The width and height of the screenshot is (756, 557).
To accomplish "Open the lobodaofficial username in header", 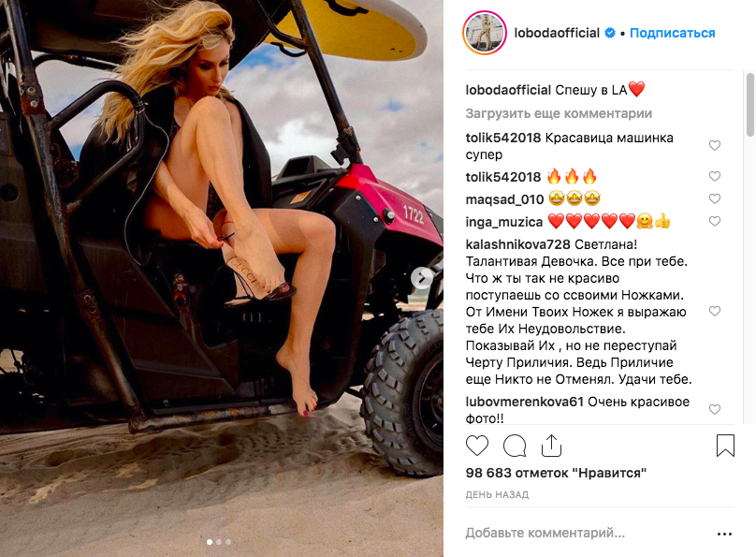I will tap(557, 33).
